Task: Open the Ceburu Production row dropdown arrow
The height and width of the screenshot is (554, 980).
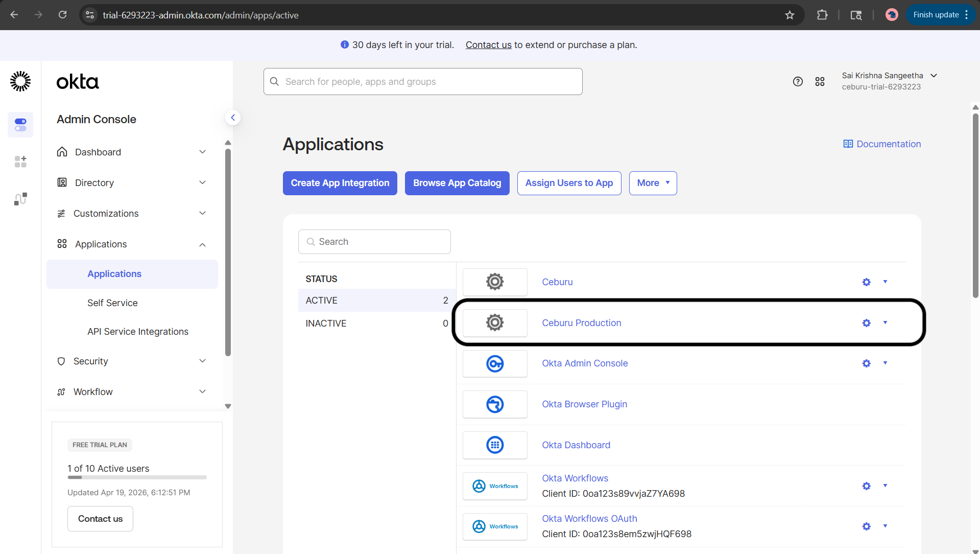Action: pyautogui.click(x=885, y=322)
